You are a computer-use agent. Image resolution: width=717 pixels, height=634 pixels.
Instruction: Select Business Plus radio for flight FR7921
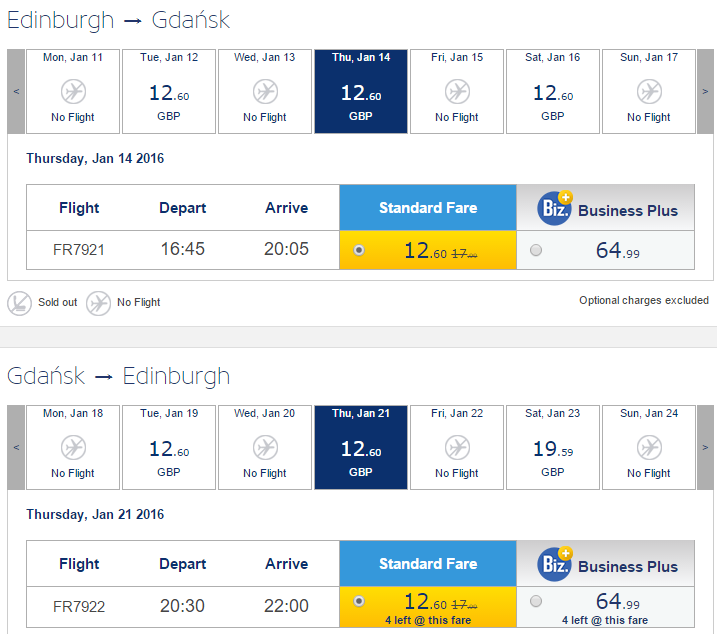pyautogui.click(x=536, y=251)
